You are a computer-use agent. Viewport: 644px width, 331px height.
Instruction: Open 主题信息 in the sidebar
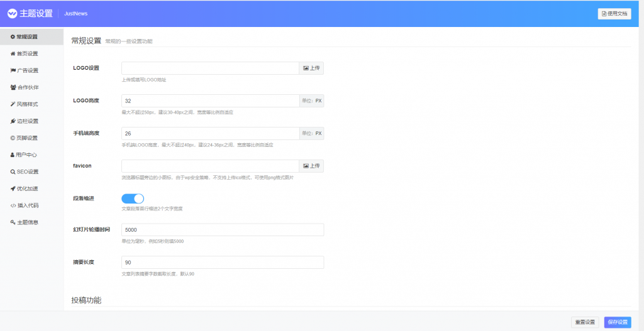(31, 222)
